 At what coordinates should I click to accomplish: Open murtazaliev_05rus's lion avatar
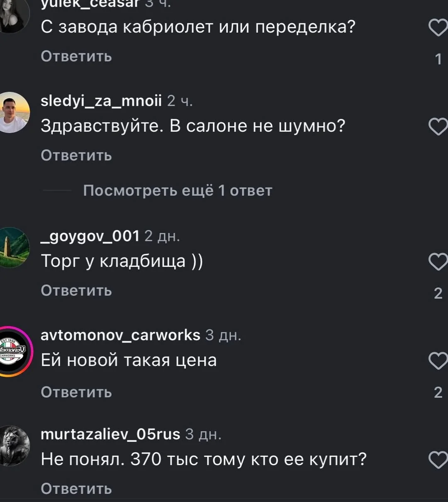click(x=14, y=446)
